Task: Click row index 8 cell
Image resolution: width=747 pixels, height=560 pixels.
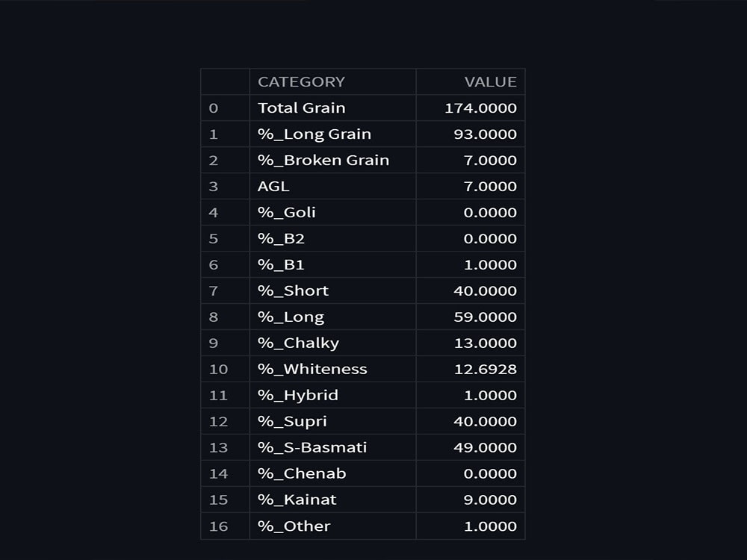Action: pyautogui.click(x=214, y=317)
